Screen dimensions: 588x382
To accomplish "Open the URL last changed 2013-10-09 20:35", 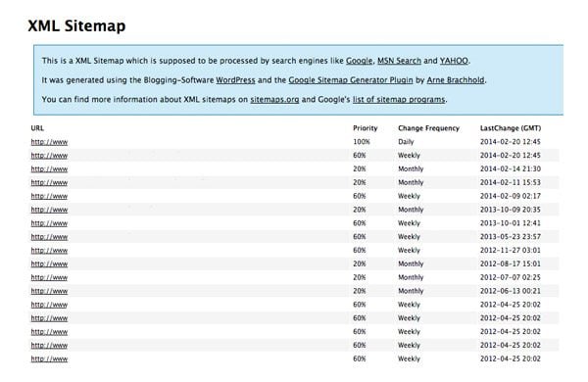I will click(x=49, y=210).
